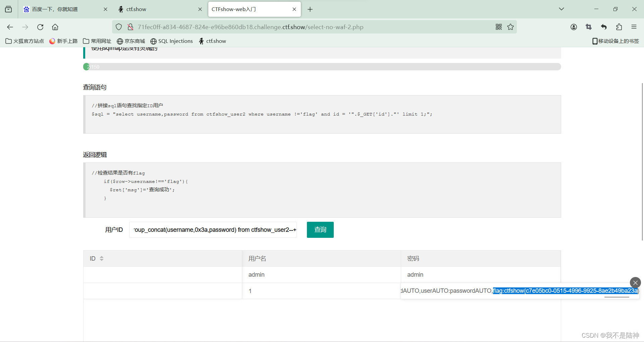Open the 京东商城 bookmark
The height and width of the screenshot is (342, 644).
tap(131, 41)
